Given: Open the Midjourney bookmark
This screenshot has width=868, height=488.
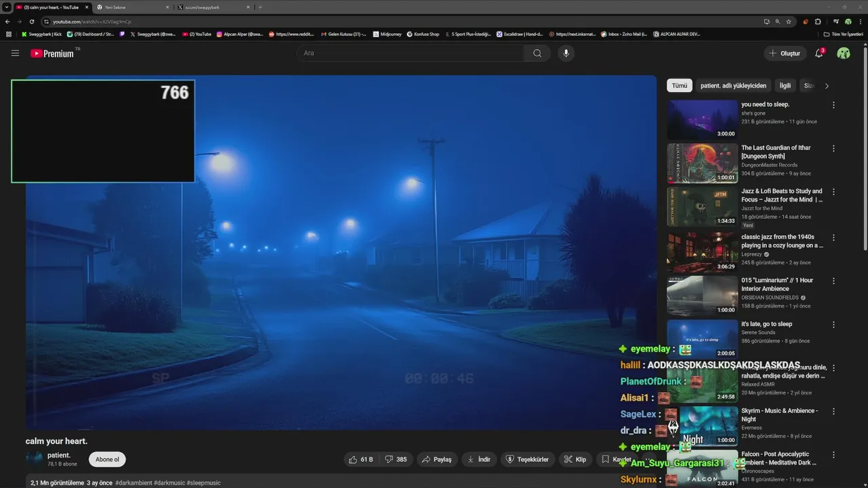Looking at the screenshot, I should coord(387,34).
